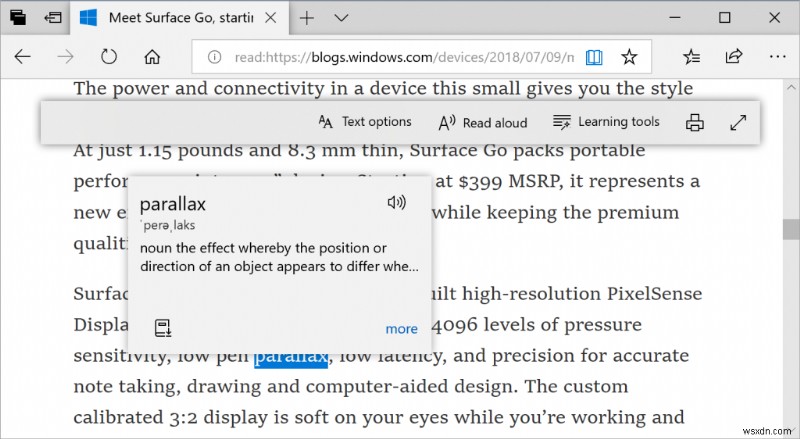This screenshot has width=800, height=439.
Task: Click the definition text beginning 'noun the effect'
Action: point(279,257)
